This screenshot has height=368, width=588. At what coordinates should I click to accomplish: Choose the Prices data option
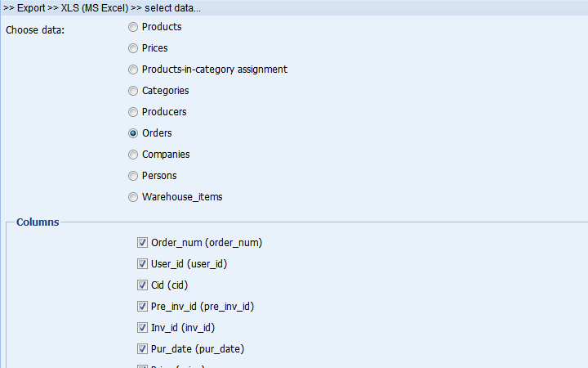coord(133,48)
